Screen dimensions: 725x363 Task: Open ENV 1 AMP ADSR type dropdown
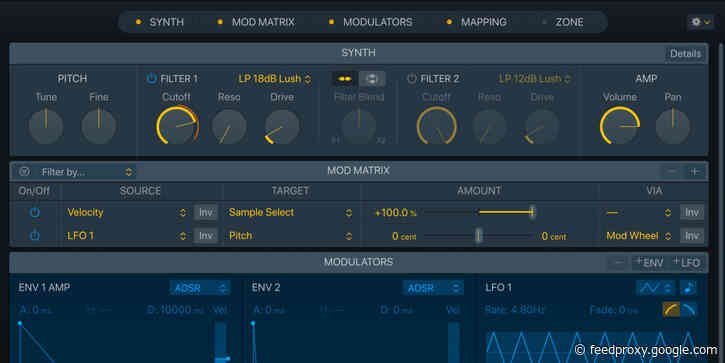(200, 288)
